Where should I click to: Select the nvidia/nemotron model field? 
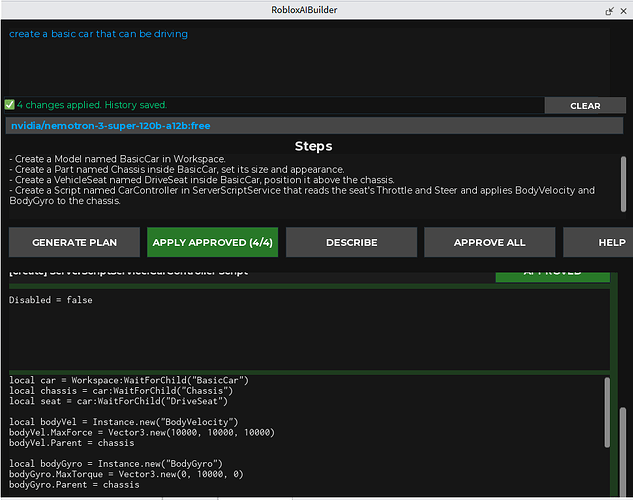coord(314,126)
